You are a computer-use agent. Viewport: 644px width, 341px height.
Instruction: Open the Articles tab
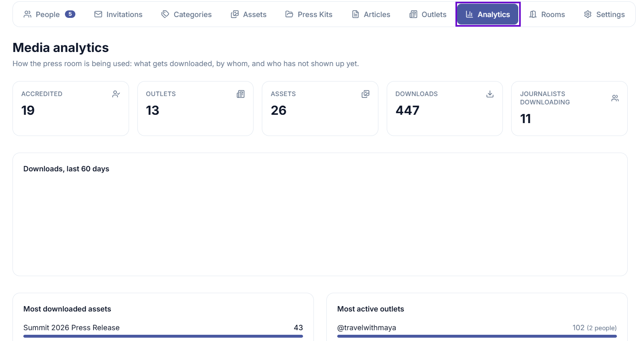click(x=371, y=14)
